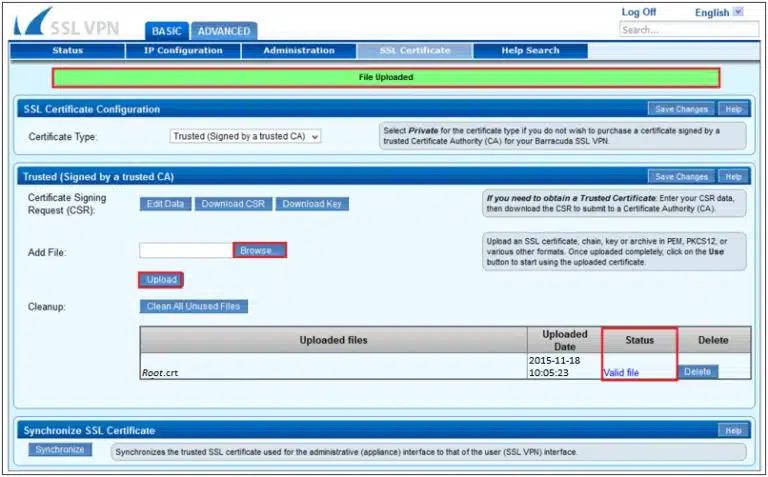Expand the Certificate Type dropdown
768x477 pixels.
click(246, 136)
